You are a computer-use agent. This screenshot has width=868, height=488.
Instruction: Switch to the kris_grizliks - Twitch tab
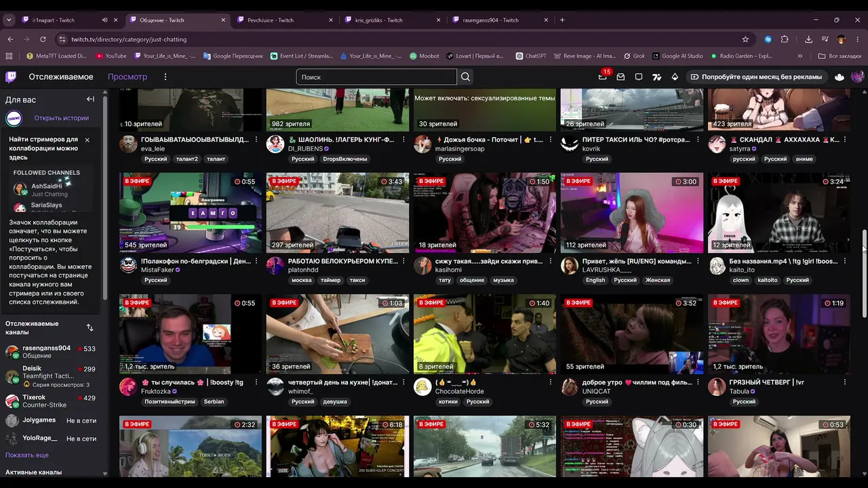[393, 20]
